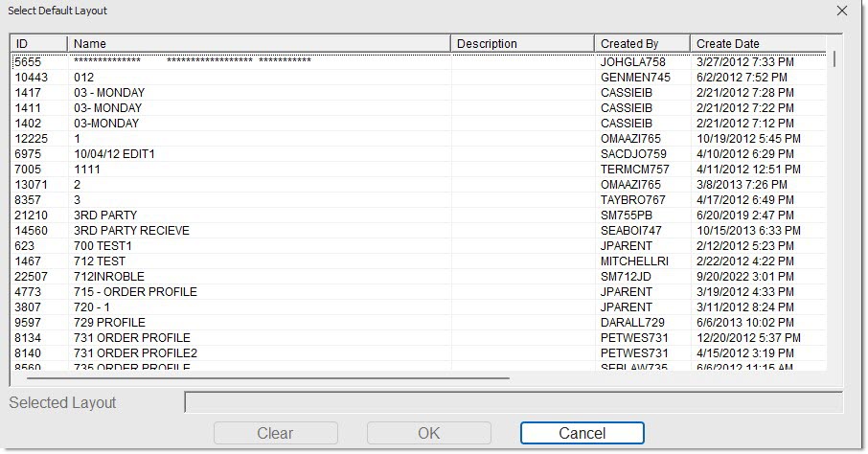
Task: Sort list by Name column header
Action: tap(259, 44)
